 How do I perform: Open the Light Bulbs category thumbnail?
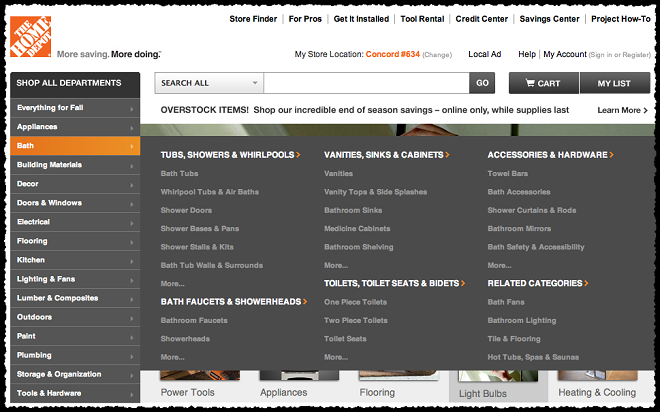(484, 393)
